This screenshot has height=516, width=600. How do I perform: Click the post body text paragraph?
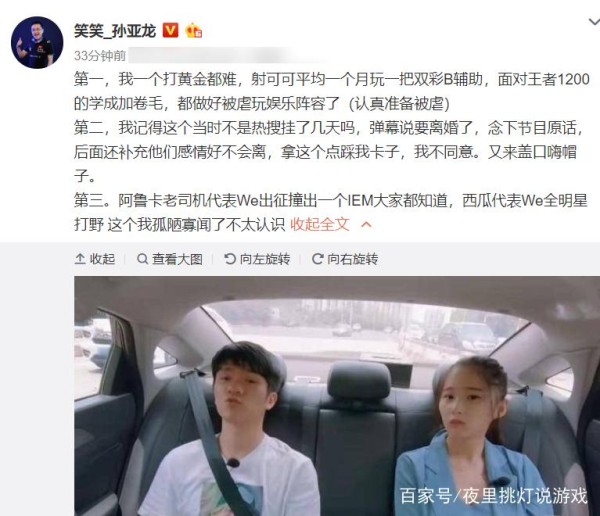(x=331, y=152)
